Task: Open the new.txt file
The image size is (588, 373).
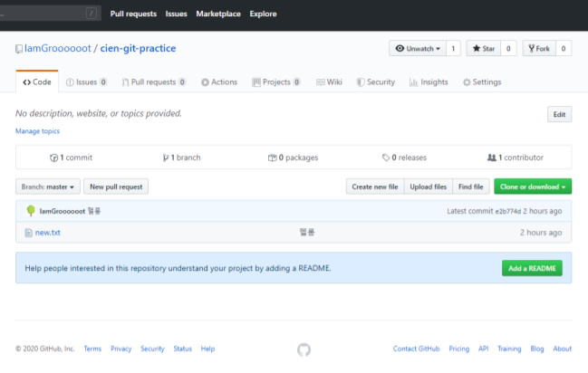Action: click(48, 233)
